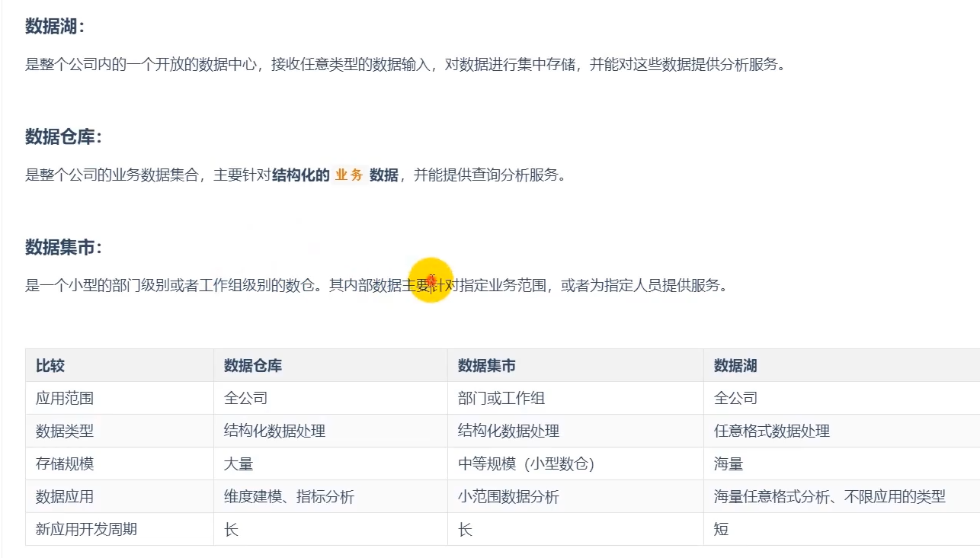Click the cell 短
Image resolution: width=980 pixels, height=558 pixels.
pos(721,529)
